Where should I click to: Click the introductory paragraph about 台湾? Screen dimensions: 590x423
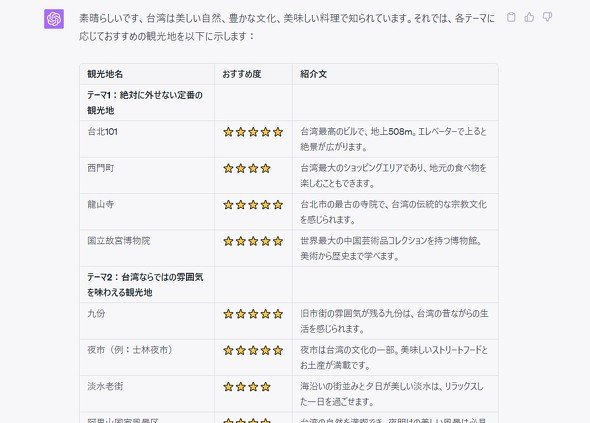pos(287,27)
